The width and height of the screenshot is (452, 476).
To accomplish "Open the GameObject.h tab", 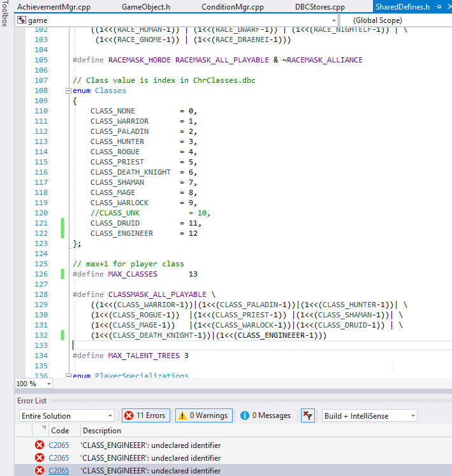I will 146,7.
